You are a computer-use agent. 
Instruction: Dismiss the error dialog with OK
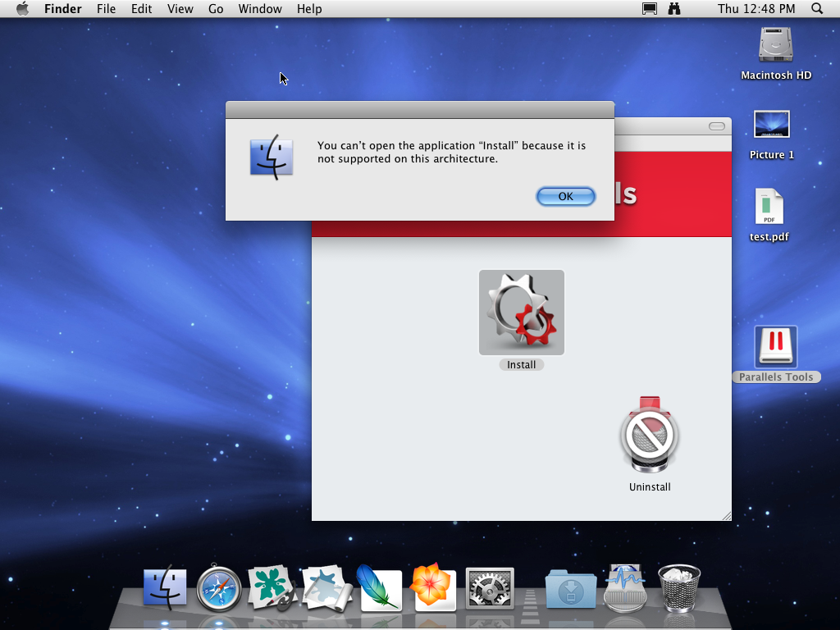pyautogui.click(x=566, y=197)
